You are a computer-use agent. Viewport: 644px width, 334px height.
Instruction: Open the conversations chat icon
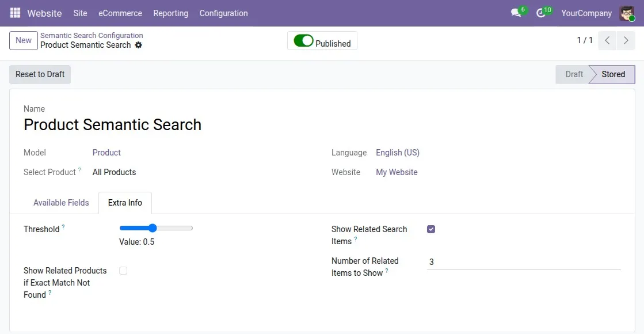click(x=516, y=13)
